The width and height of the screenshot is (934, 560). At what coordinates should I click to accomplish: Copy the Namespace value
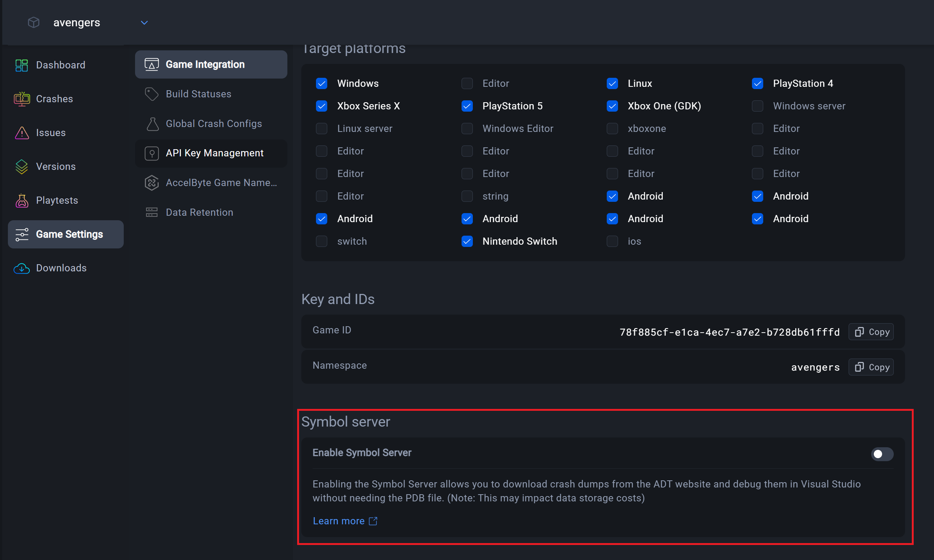872,367
